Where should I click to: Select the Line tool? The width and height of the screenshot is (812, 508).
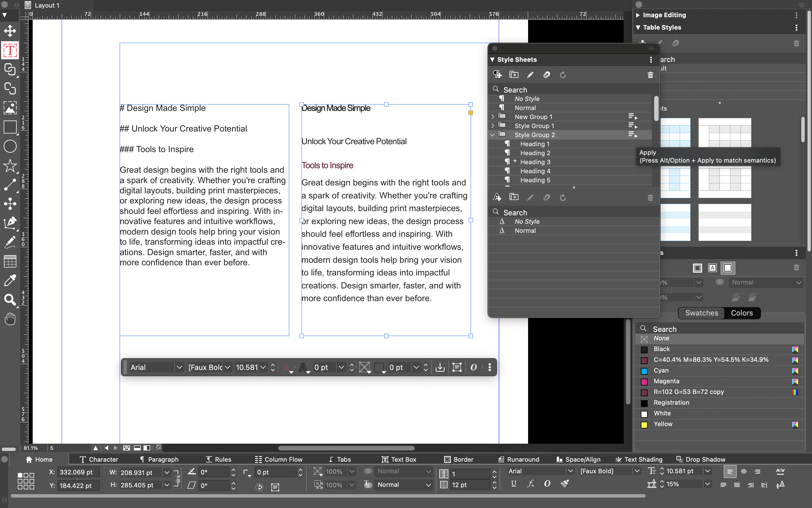[x=10, y=185]
